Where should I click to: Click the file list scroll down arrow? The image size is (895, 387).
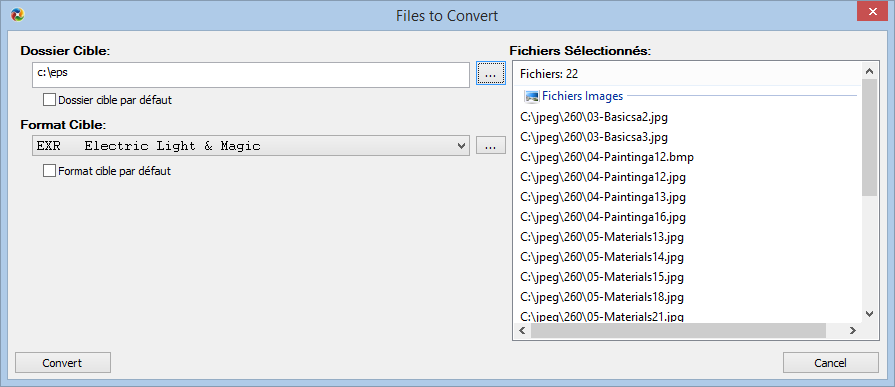869,314
